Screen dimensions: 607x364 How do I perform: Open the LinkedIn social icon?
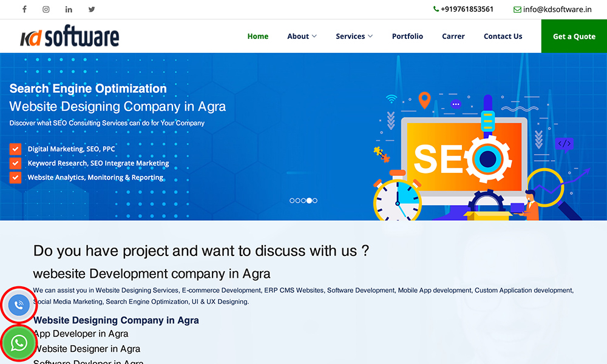click(x=69, y=9)
